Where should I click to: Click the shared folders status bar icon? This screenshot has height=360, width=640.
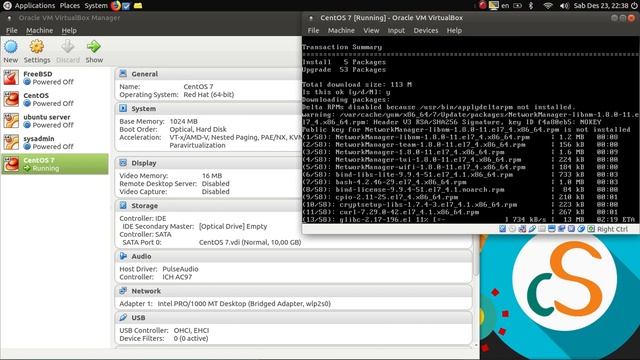[x=542, y=229]
